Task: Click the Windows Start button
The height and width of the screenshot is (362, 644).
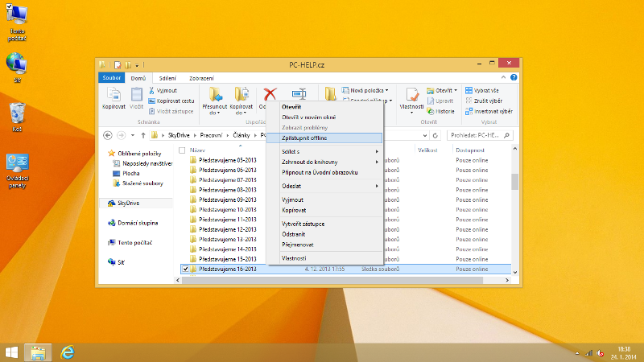Action: coord(12,352)
